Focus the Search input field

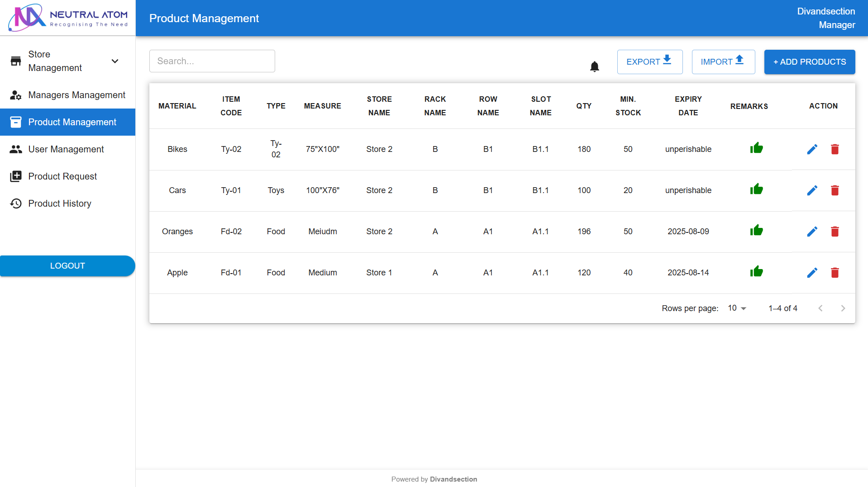click(x=212, y=61)
